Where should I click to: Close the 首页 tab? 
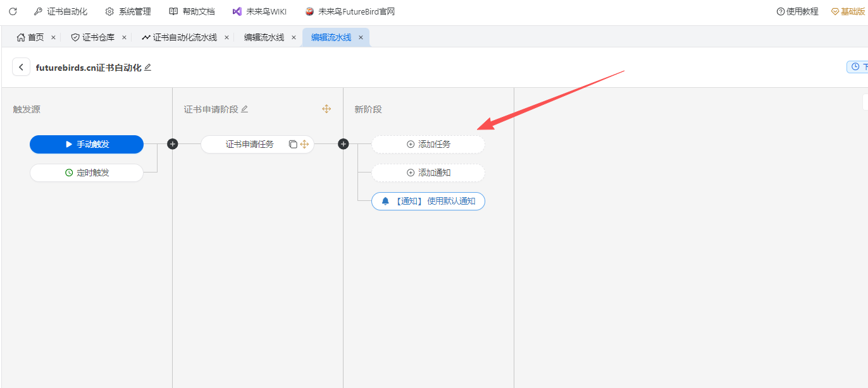[53, 37]
